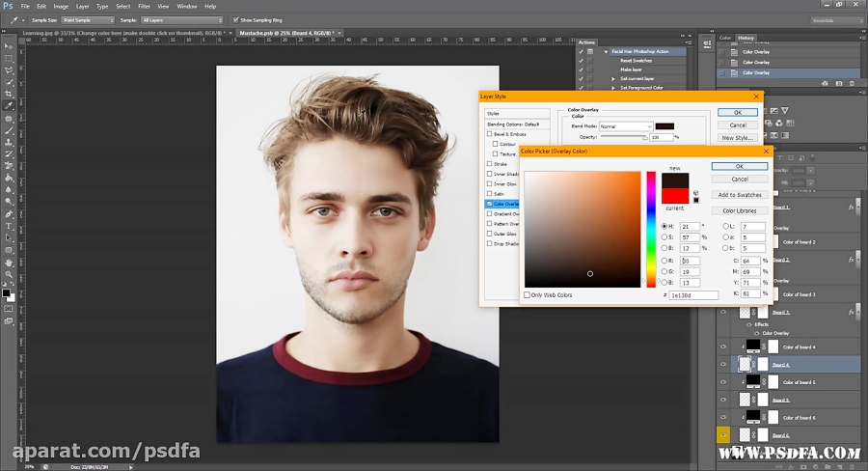The height and width of the screenshot is (471, 868).
Task: Select the L lightness radio button
Action: click(x=725, y=226)
